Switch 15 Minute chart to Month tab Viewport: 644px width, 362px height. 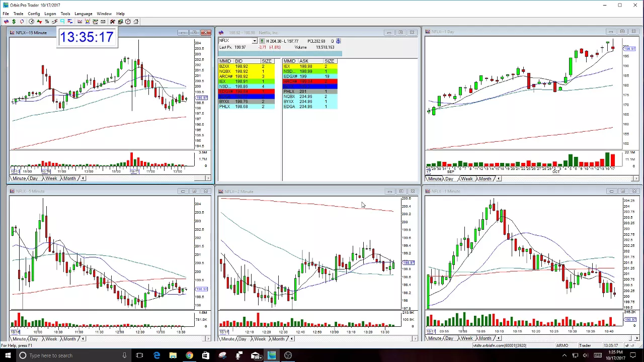pyautogui.click(x=69, y=178)
